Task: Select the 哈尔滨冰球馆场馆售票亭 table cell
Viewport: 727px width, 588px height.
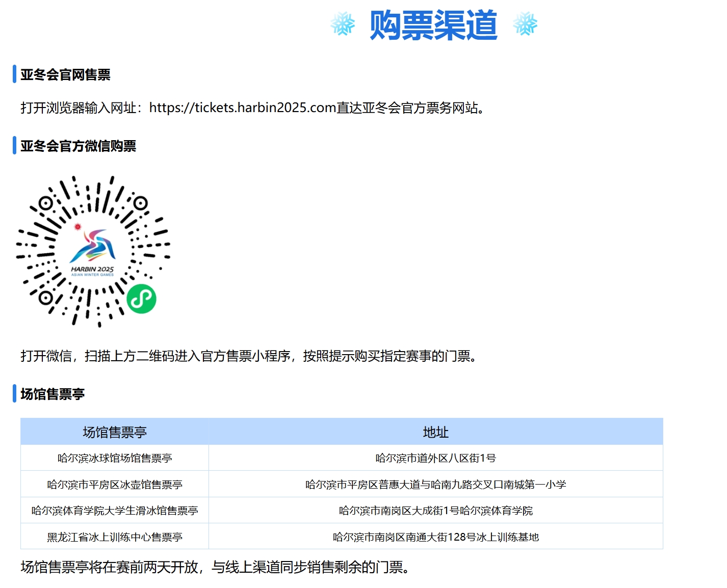Action: point(115,458)
